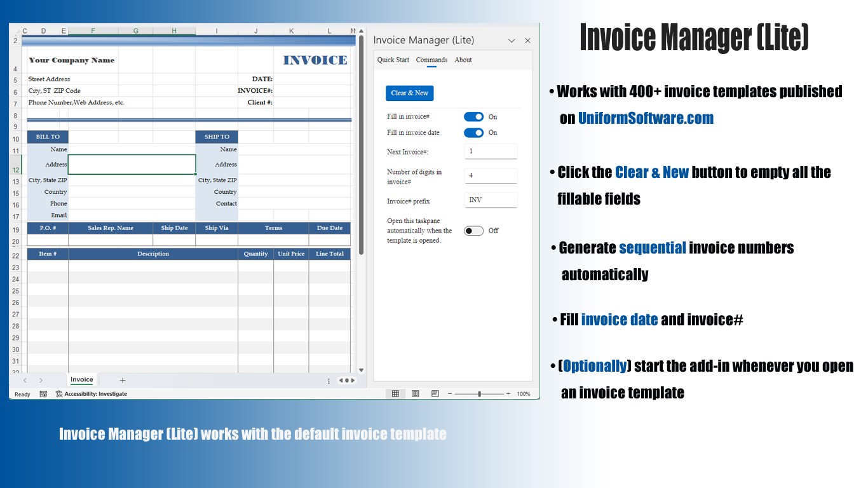The height and width of the screenshot is (488, 868).
Task: Select row 12 header
Action: click(15, 165)
